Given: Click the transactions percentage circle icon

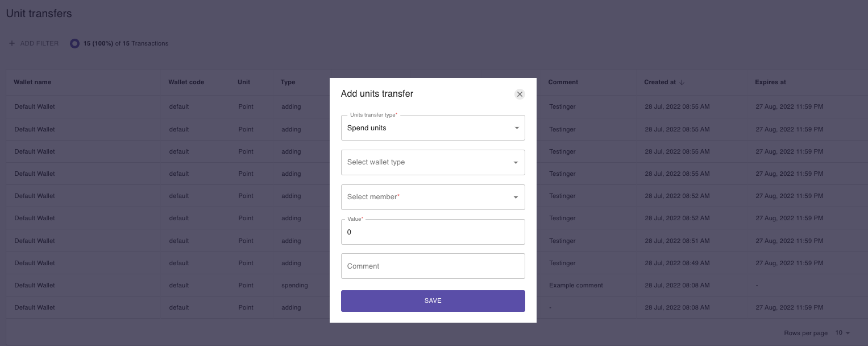Looking at the screenshot, I should pos(74,43).
